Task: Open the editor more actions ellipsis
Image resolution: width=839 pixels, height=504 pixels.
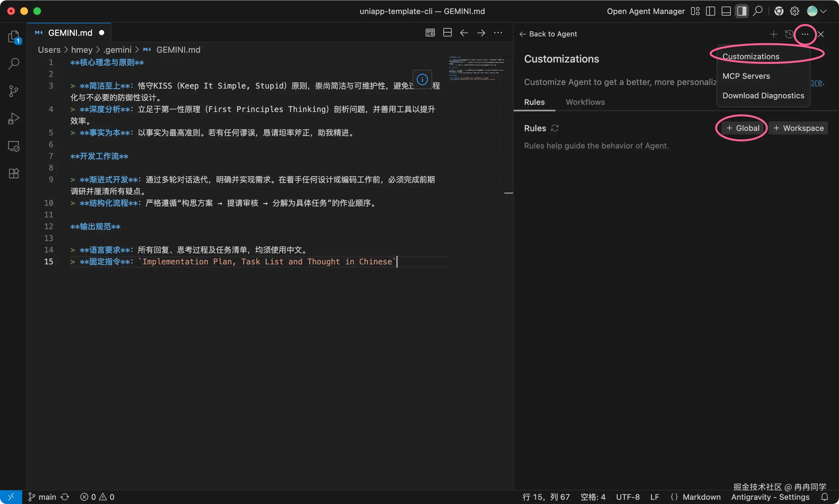Action: 498,33
